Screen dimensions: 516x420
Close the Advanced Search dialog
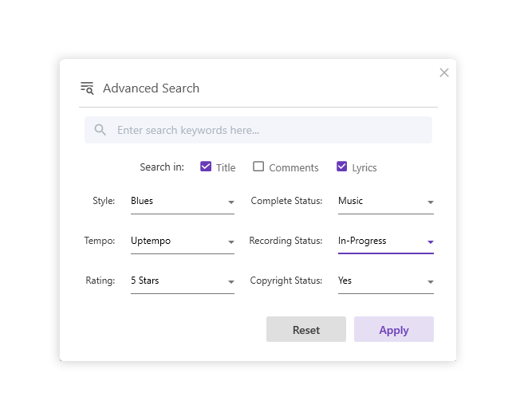444,73
